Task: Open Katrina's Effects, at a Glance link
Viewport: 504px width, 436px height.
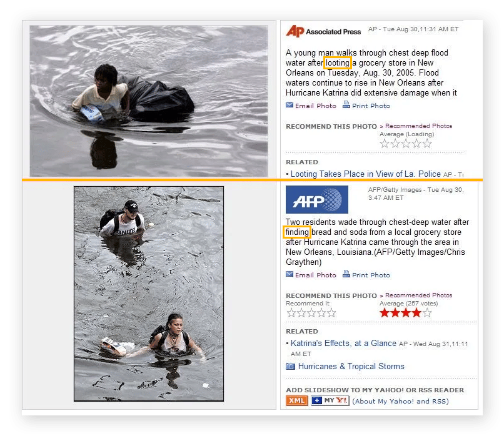Action: click(x=343, y=343)
